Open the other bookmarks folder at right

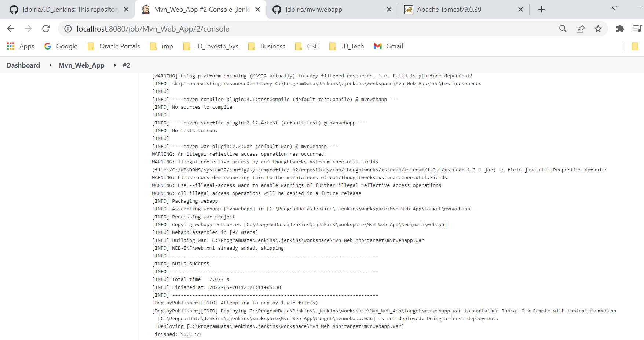[635, 46]
